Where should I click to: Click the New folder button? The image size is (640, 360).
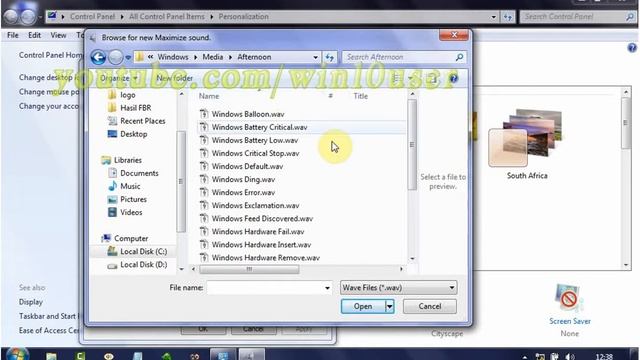(x=175, y=78)
